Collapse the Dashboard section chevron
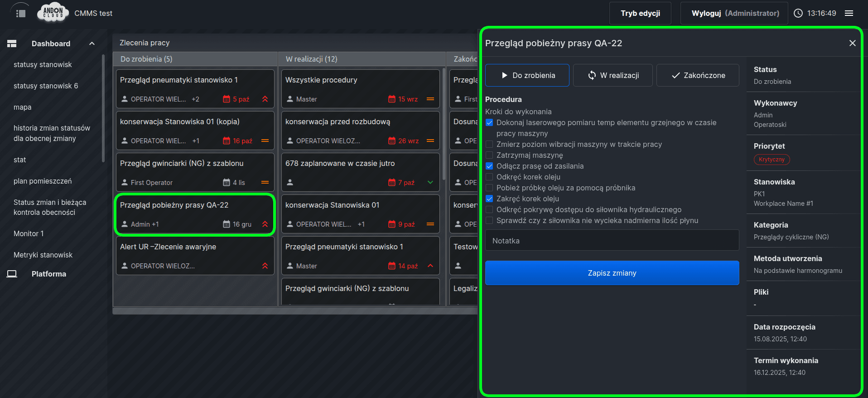Viewport: 868px width, 398px height. tap(92, 44)
